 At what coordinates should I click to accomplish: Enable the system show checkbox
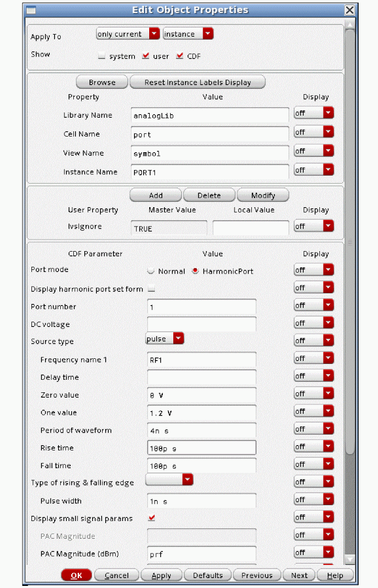pyautogui.click(x=102, y=56)
